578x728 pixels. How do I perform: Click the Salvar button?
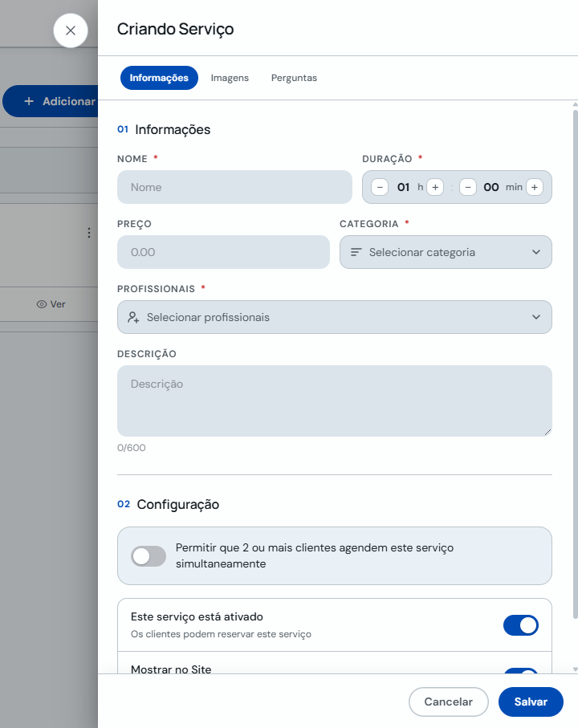531,702
